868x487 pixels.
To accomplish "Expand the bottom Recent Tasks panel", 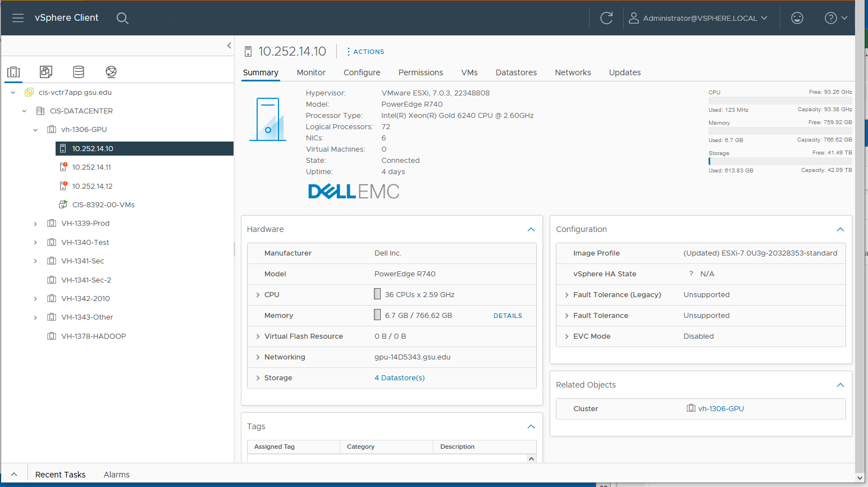I will (14, 475).
